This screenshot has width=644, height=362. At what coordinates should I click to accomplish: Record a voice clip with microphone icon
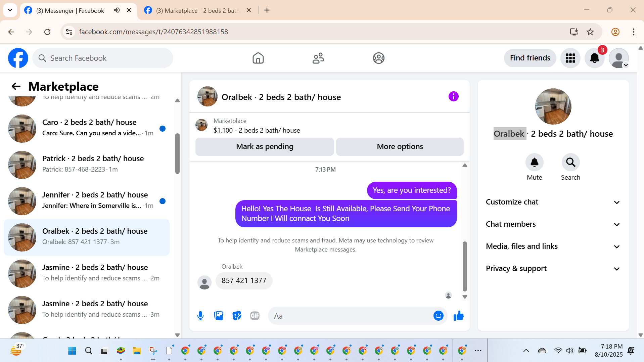click(200, 316)
